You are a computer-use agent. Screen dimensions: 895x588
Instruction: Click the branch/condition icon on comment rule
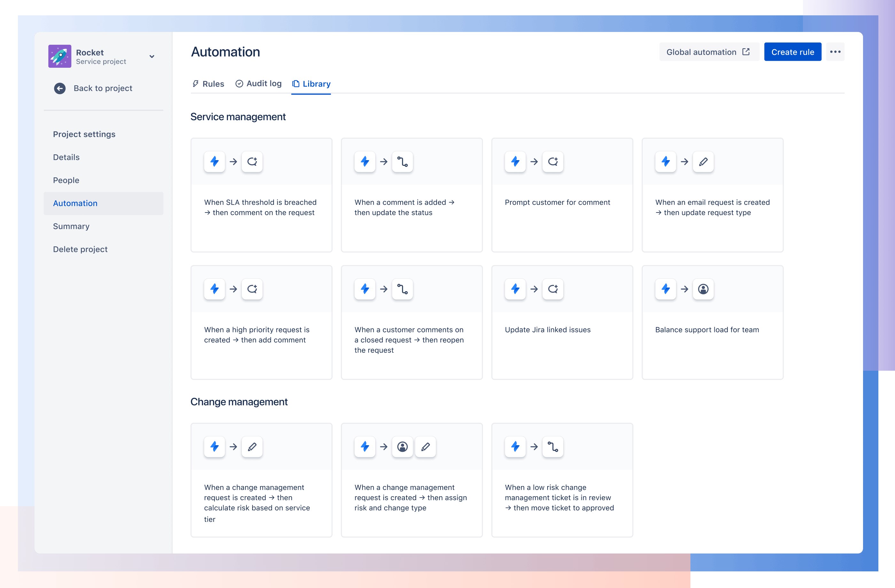click(402, 161)
